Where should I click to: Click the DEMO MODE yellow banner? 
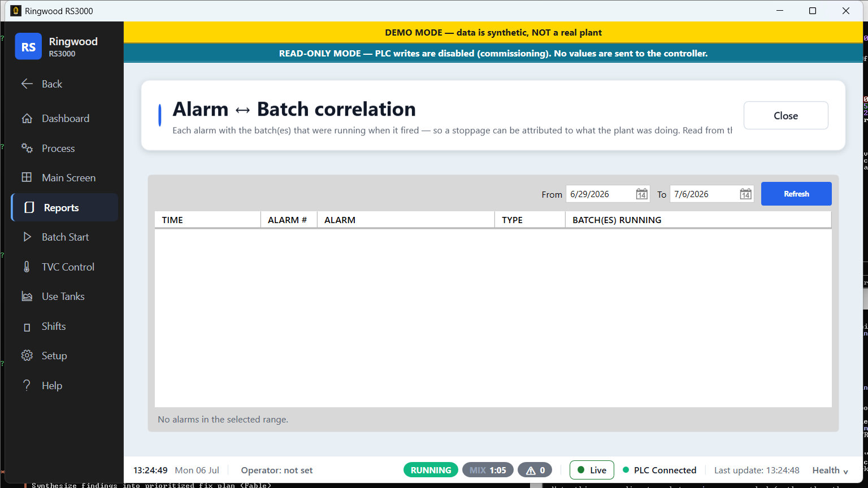tap(493, 32)
